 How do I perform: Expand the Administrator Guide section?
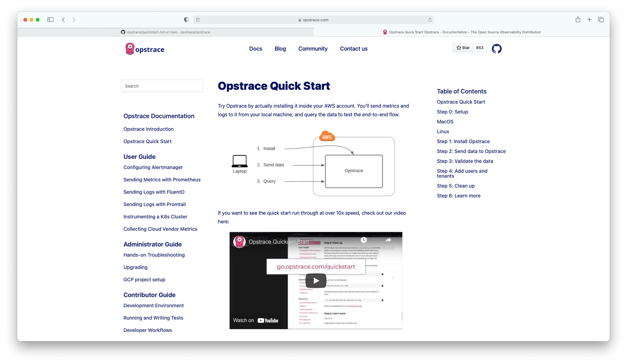click(x=152, y=244)
